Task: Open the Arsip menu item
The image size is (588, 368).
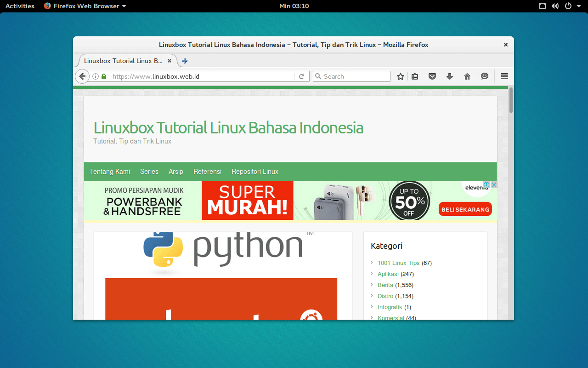Action: pyautogui.click(x=176, y=172)
